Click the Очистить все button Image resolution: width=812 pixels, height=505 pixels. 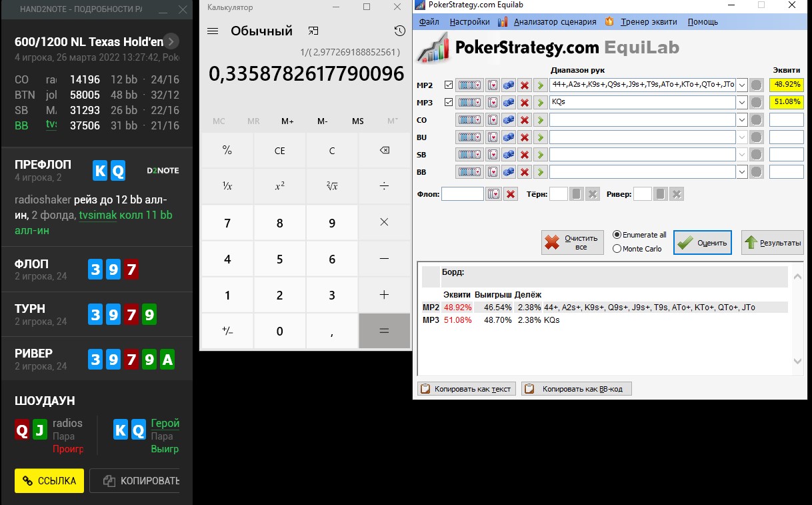tap(572, 242)
